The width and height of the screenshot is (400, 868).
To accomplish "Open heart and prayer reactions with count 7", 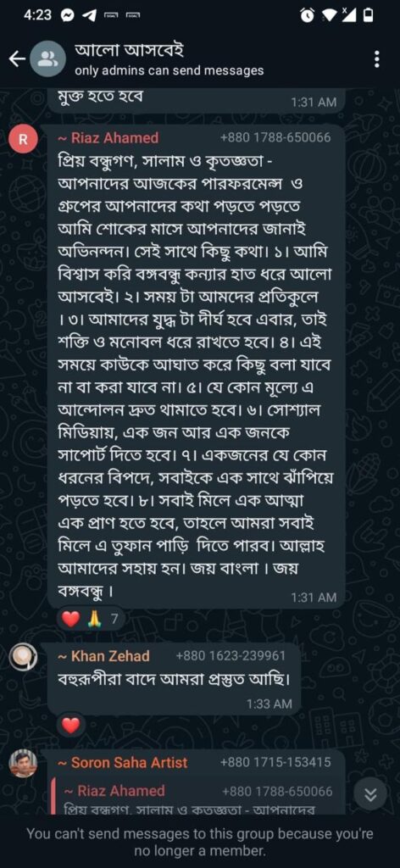I will [x=91, y=620].
